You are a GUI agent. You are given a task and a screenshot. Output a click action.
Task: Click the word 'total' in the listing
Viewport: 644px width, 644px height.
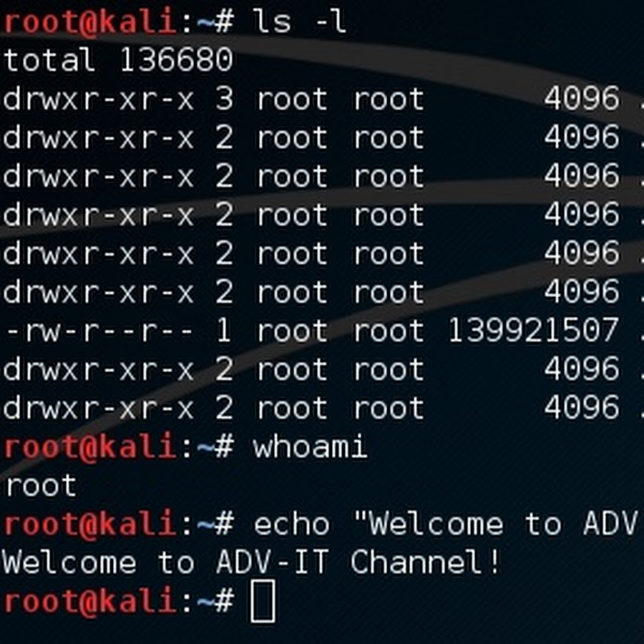(49, 60)
